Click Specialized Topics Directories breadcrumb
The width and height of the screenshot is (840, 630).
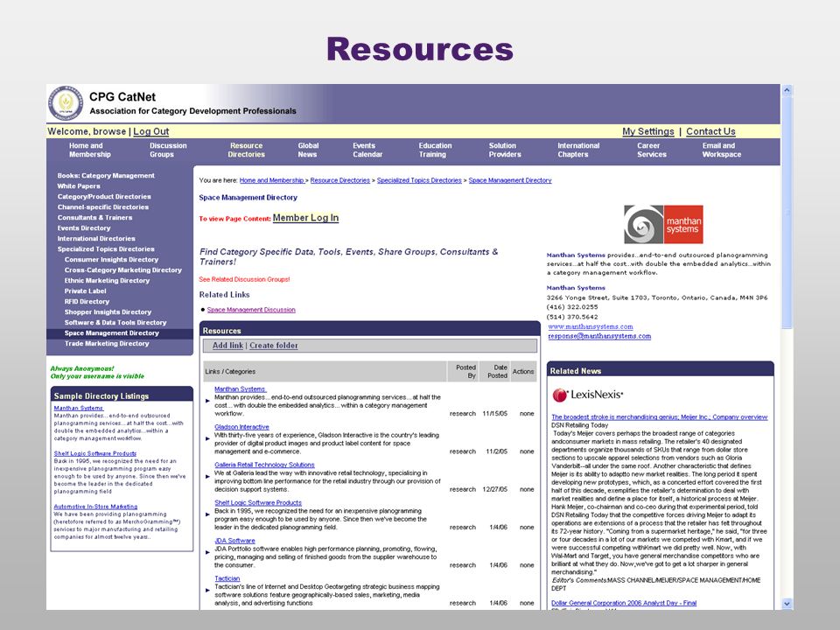[419, 180]
